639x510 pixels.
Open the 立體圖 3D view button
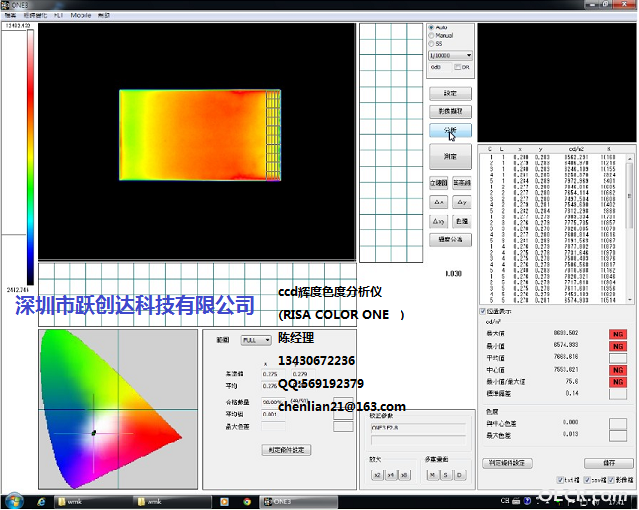[x=439, y=183]
